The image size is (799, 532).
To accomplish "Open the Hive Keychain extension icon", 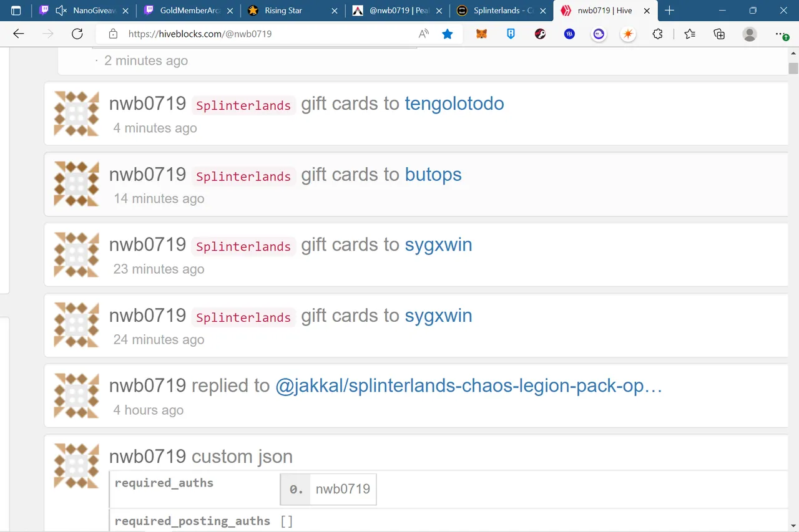I will [x=541, y=34].
